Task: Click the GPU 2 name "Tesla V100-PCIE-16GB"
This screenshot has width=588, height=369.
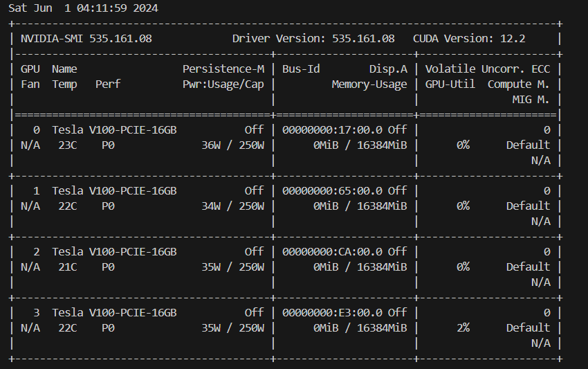Action: (114, 251)
